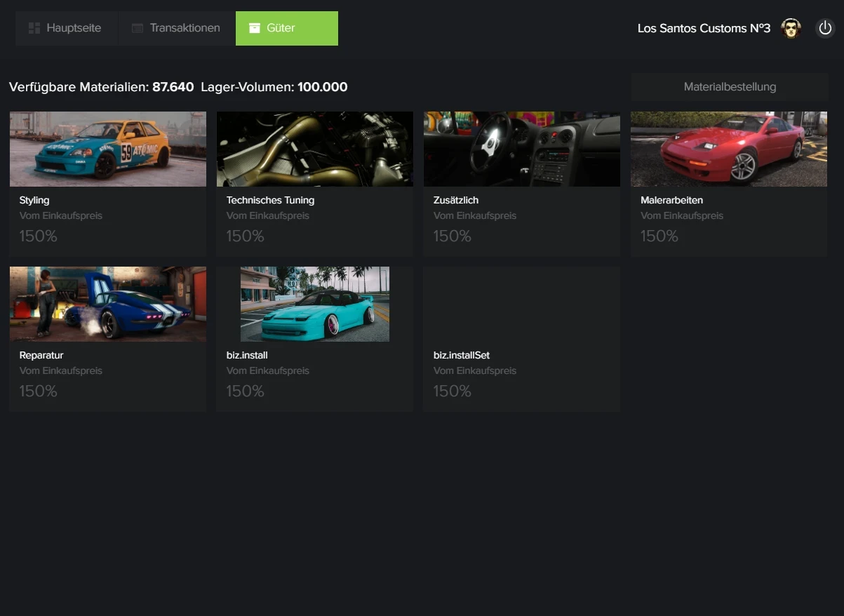Select the Güter tab
This screenshot has width=844, height=616.
coord(286,28)
